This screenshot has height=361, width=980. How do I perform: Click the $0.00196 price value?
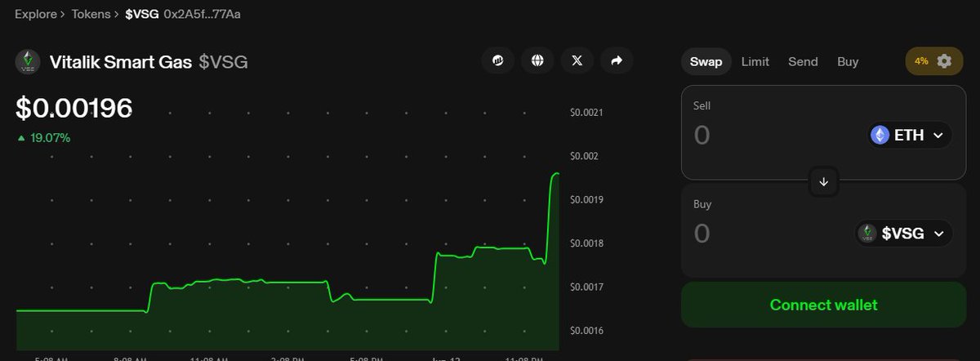pyautogui.click(x=74, y=109)
